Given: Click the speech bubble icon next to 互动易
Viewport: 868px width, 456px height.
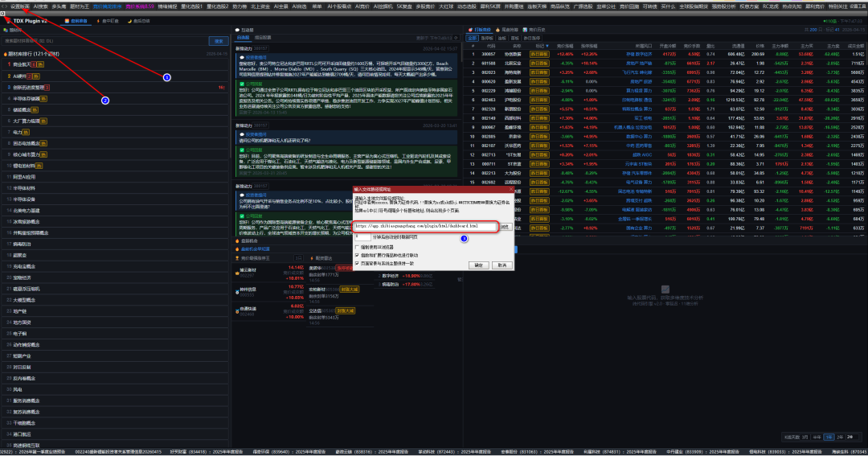Looking at the screenshot, I should pos(237,30).
